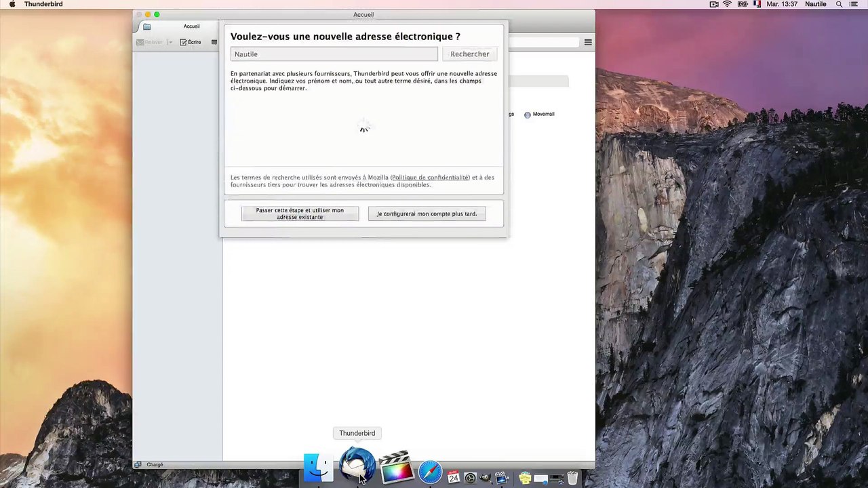
Task: Click the Thunderbird tooltip label above the Dock
Action: [x=357, y=433]
